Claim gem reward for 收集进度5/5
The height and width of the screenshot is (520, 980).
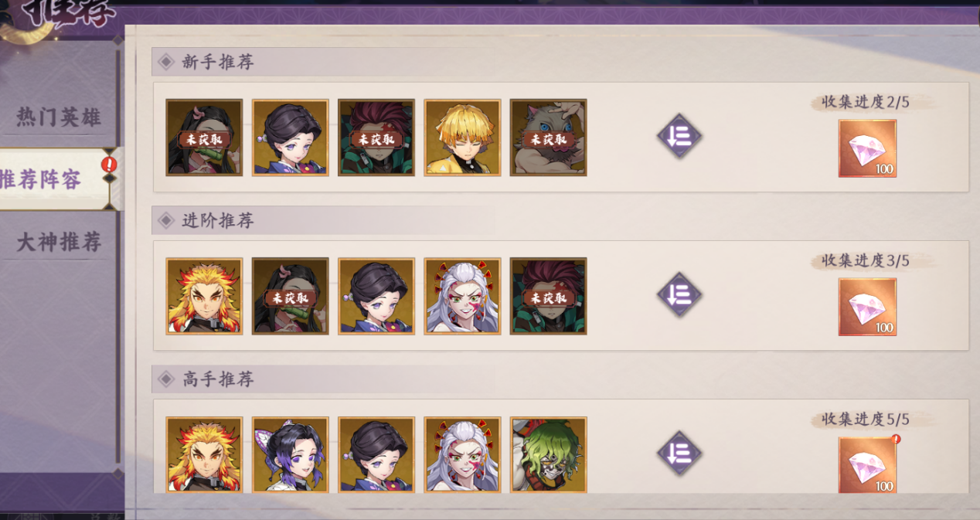click(867, 465)
